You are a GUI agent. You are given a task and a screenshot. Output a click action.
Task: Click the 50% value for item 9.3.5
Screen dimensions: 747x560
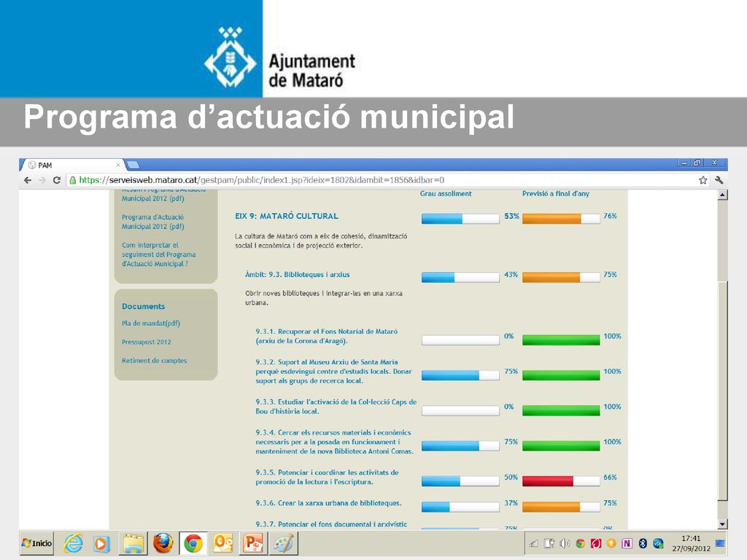[511, 477]
